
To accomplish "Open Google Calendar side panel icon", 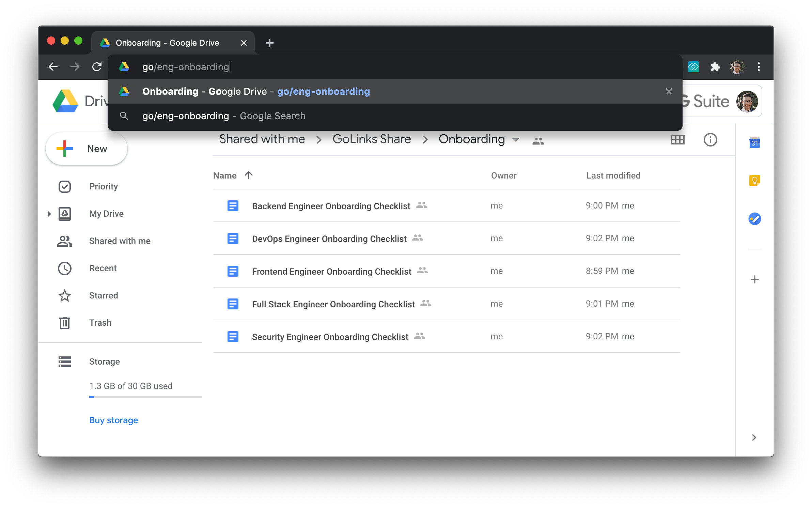I will point(754,143).
